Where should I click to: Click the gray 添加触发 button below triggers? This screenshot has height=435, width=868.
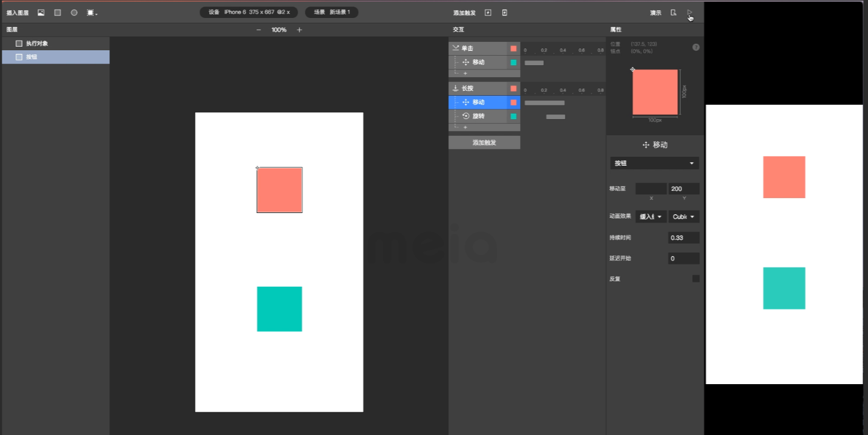(x=484, y=142)
